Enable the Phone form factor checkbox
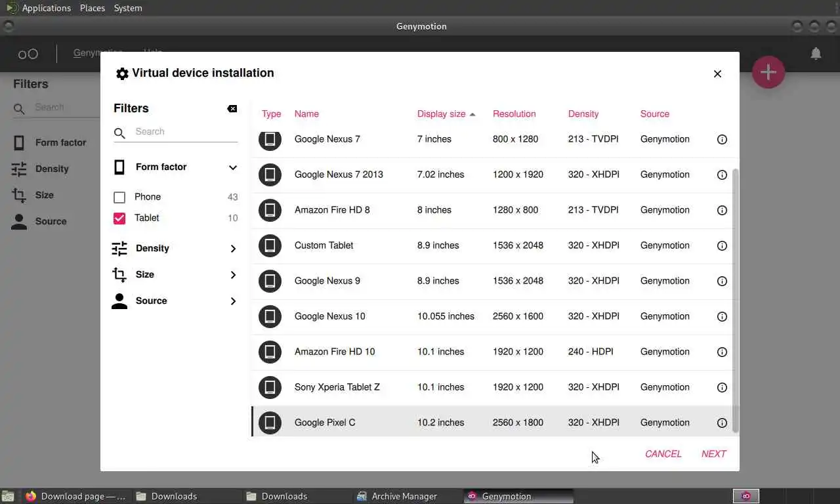This screenshot has width=840, height=504. click(x=119, y=197)
